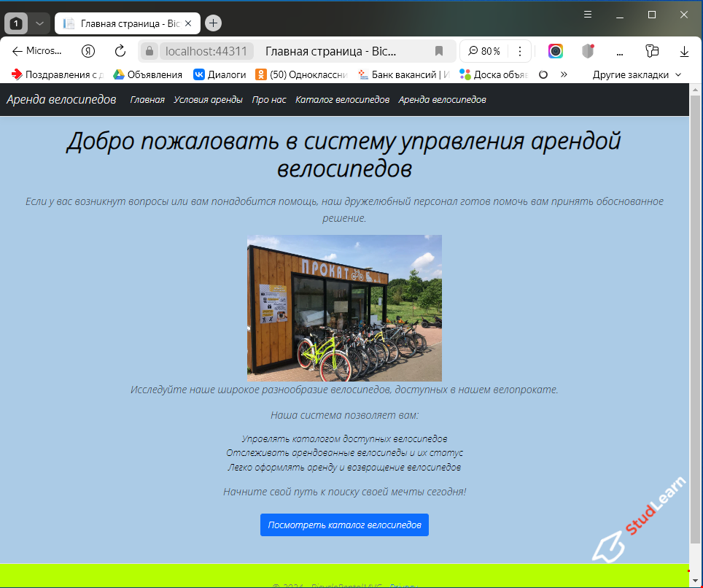Open Downloads via arrow icon
Viewport: 703px width, 588px height.
point(684,50)
